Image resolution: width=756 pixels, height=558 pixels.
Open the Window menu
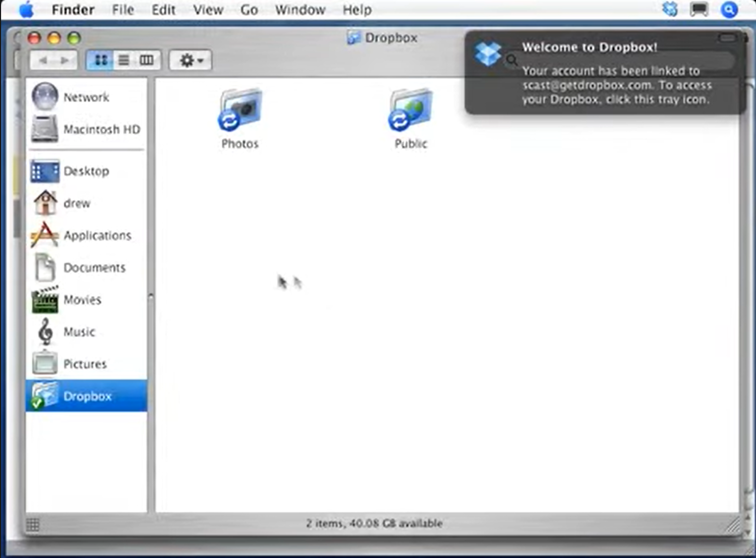tap(300, 9)
